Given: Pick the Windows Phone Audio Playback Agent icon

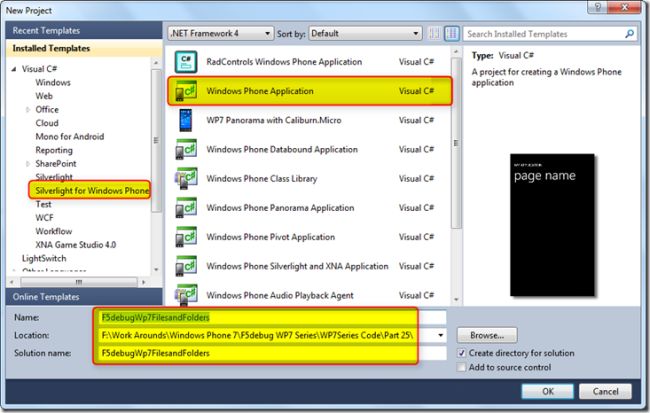Looking at the screenshot, I should click(186, 295).
